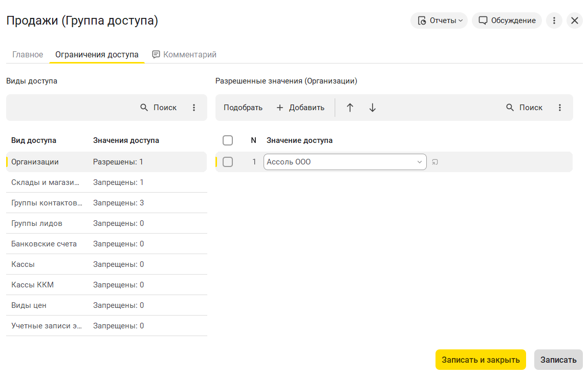This screenshot has height=375, width=588.
Task: Click search icon in access types panel
Action: (144, 108)
